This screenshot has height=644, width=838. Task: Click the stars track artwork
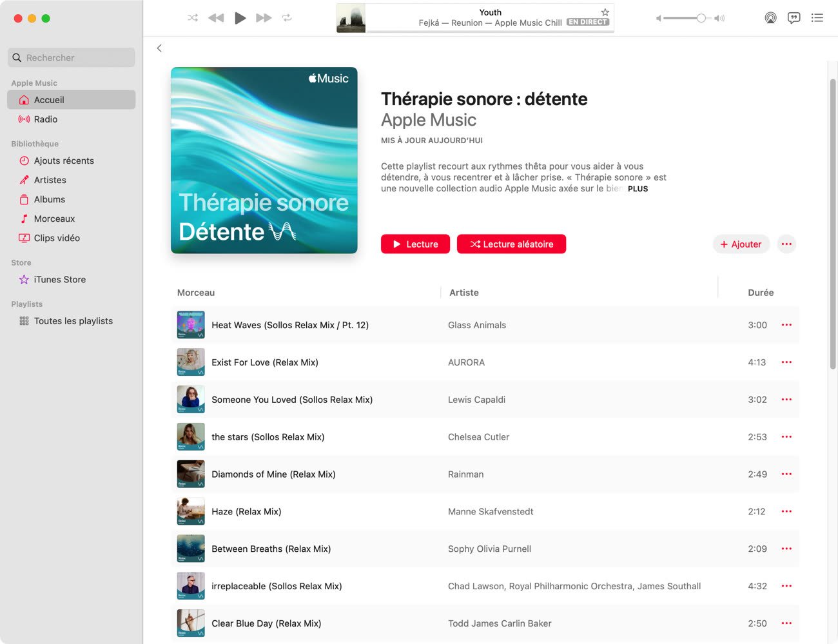pos(191,437)
